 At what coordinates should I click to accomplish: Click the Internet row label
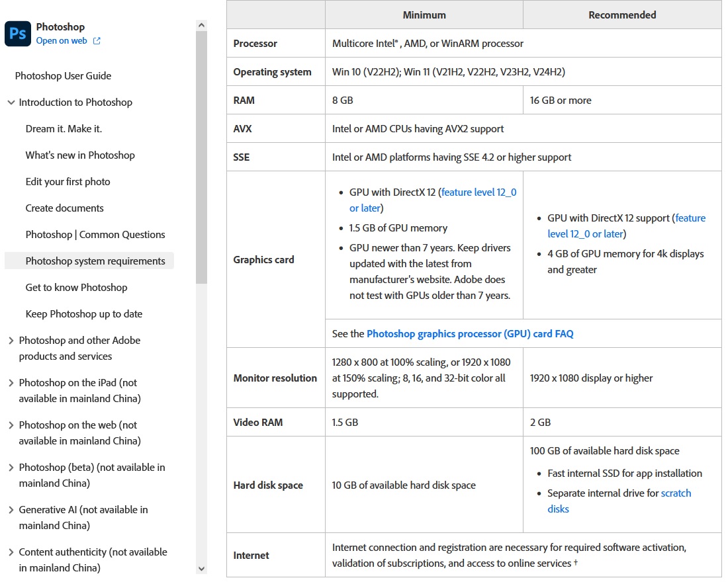tap(251, 556)
